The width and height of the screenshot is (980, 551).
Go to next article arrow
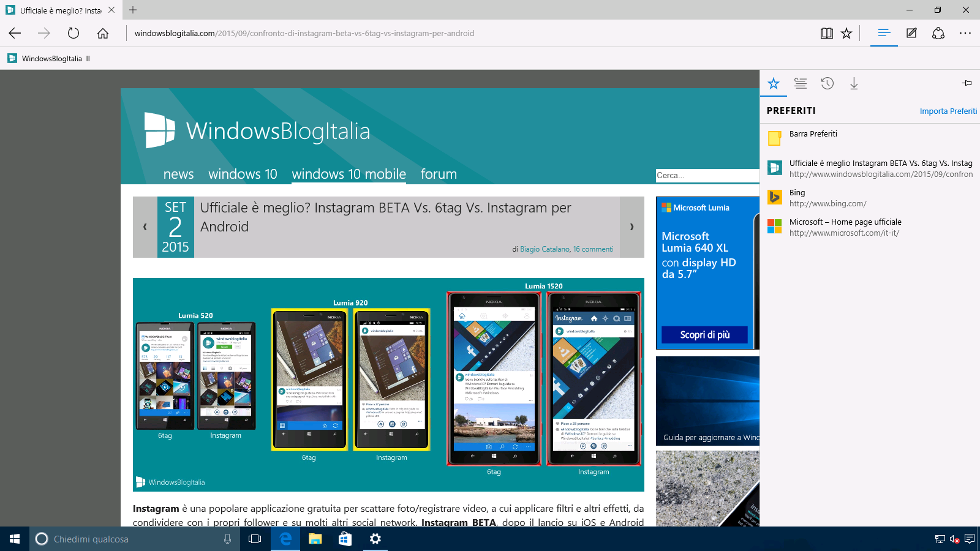click(631, 227)
